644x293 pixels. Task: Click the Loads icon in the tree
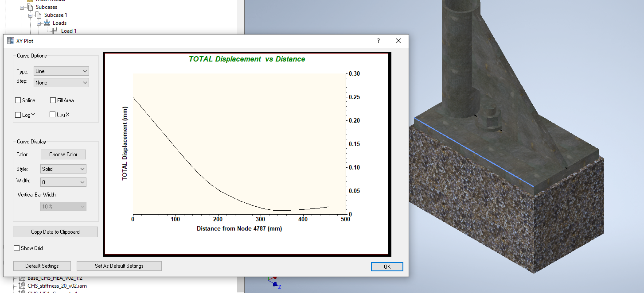pos(47,23)
